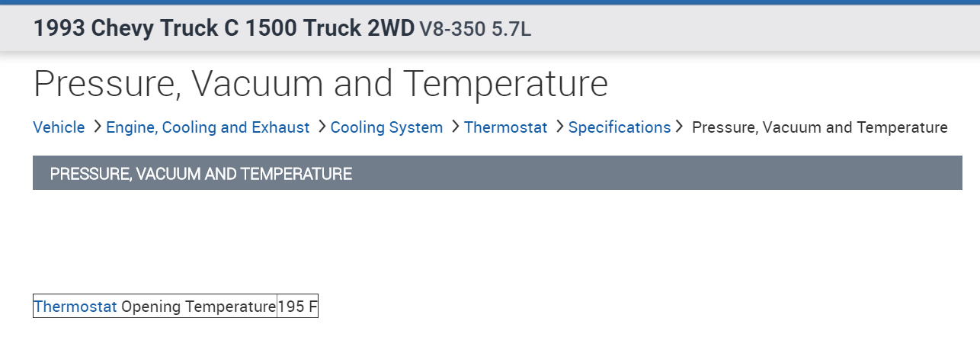Image resolution: width=980 pixels, height=347 pixels.
Task: Click the 195 F table cell
Action: pos(297,307)
